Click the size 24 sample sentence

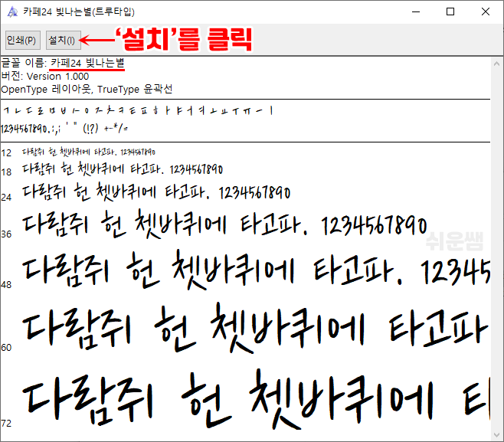coord(156,192)
